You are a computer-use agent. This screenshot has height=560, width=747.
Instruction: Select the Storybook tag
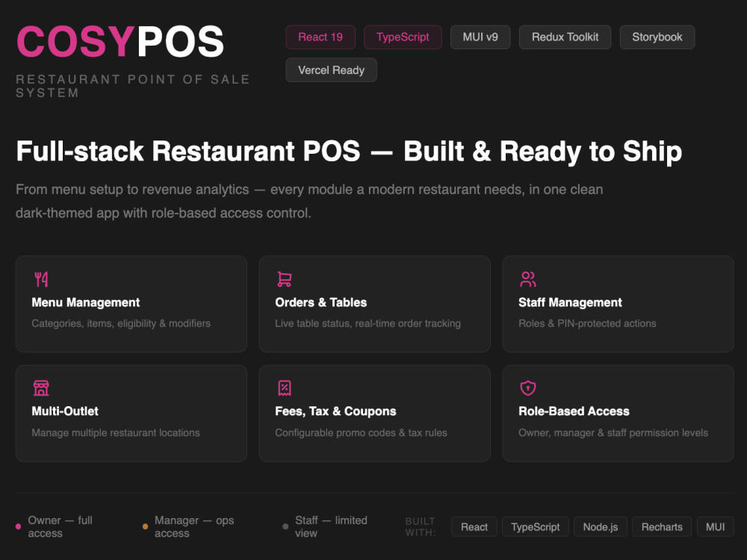click(x=657, y=37)
